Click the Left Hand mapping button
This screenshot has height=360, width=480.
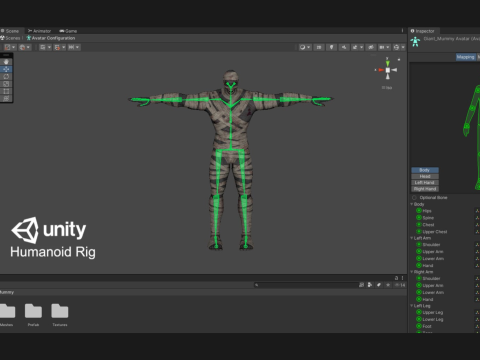coord(425,183)
